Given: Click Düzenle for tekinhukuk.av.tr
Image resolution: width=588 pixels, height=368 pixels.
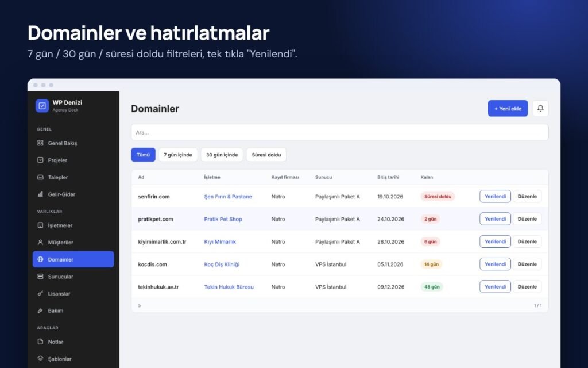Looking at the screenshot, I should pos(527,286).
